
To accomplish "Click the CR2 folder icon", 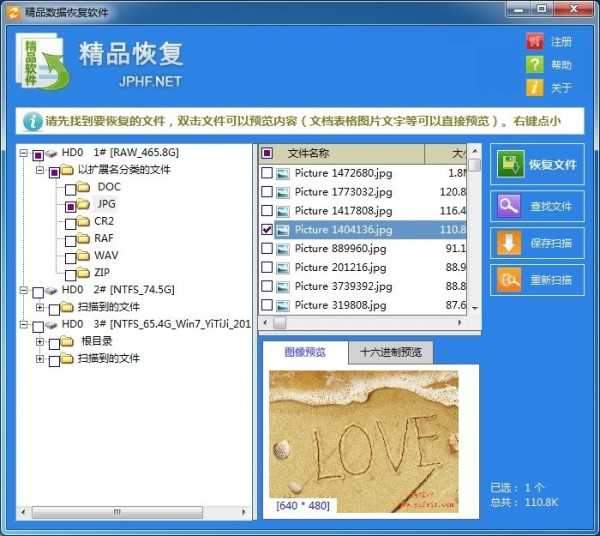I will coord(83,222).
